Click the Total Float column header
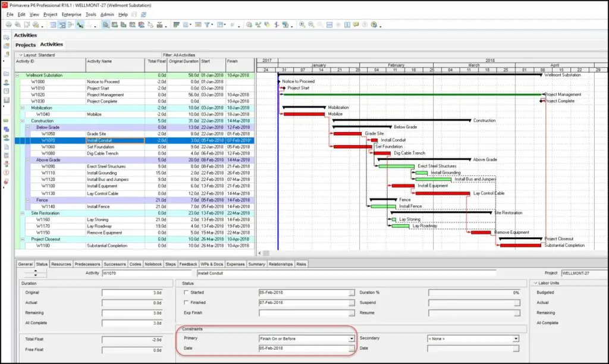This screenshot has height=364, width=609. (156, 61)
